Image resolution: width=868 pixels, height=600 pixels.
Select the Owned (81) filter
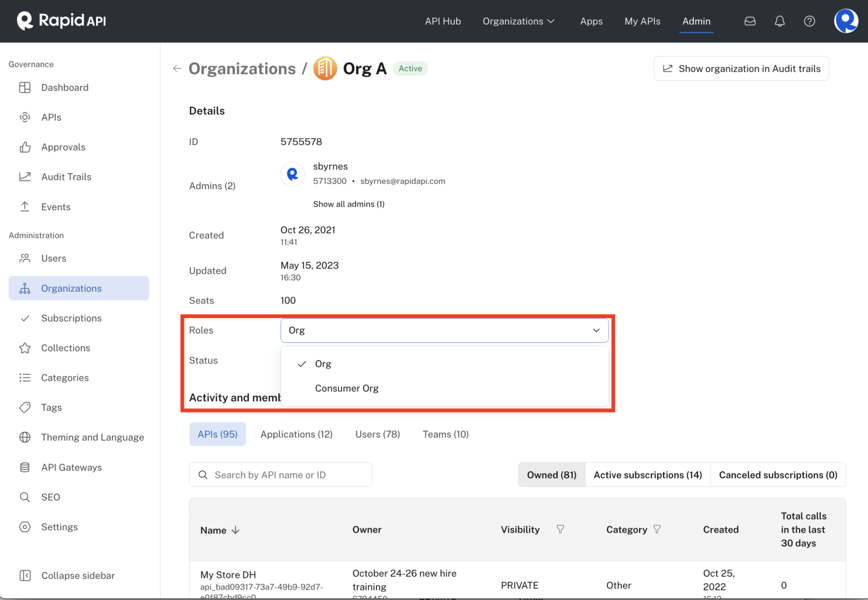tap(552, 475)
